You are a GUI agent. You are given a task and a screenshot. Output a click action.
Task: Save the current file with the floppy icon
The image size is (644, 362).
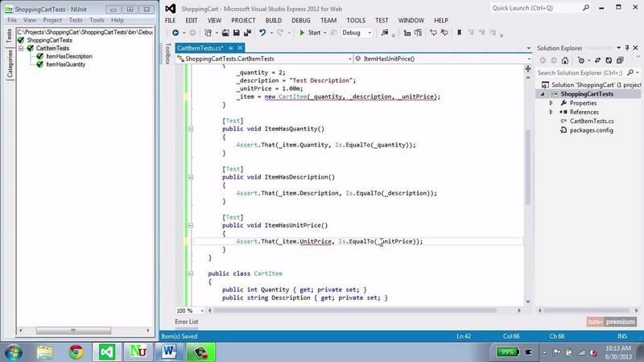point(236,32)
